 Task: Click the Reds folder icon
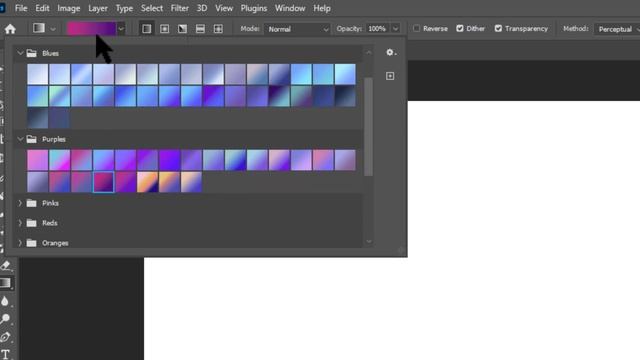[31, 223]
